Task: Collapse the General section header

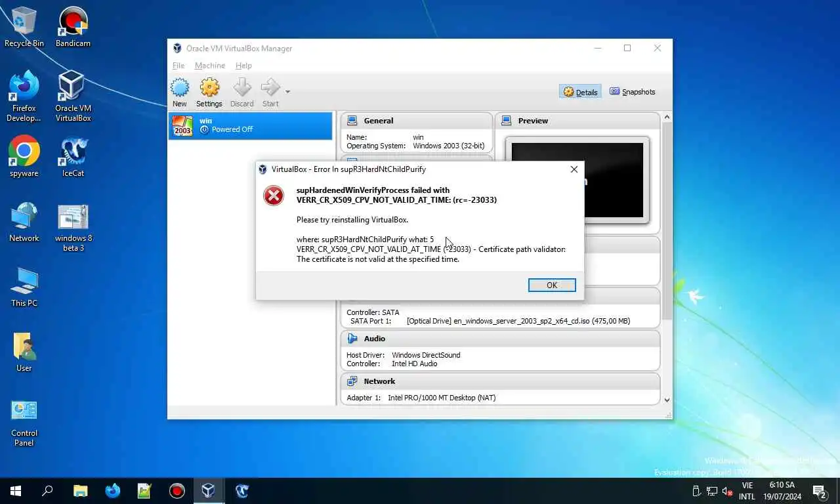Action: [x=416, y=121]
